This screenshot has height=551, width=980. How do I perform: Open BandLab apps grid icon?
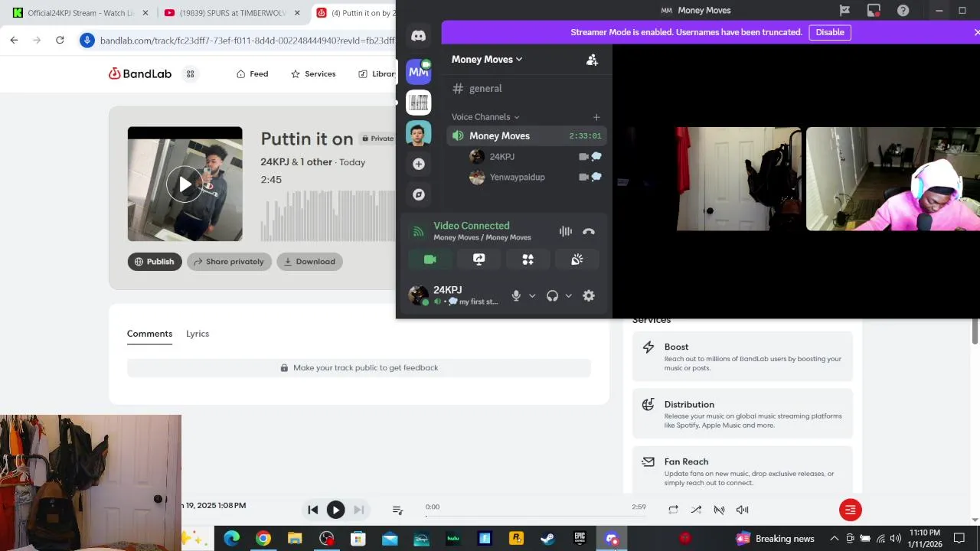190,74
